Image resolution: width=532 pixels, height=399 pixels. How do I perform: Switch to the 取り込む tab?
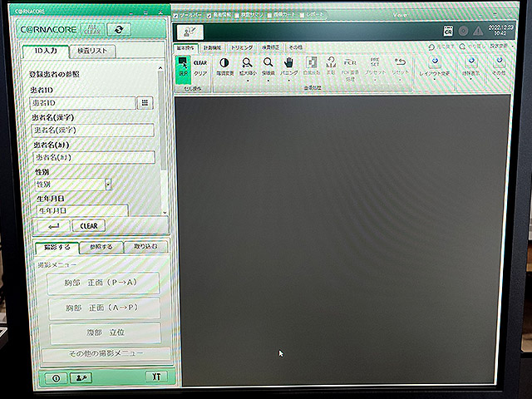click(x=146, y=246)
